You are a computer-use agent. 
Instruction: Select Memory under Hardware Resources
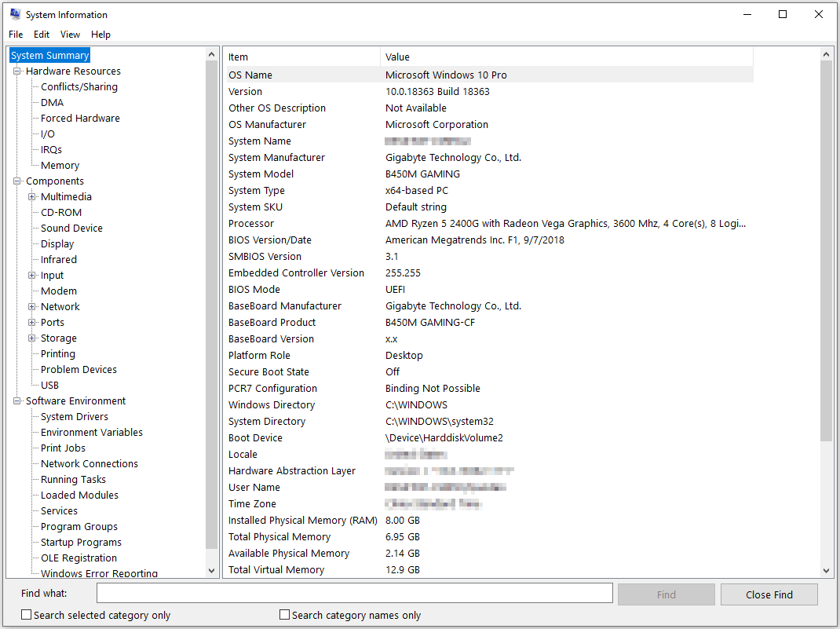(x=60, y=166)
